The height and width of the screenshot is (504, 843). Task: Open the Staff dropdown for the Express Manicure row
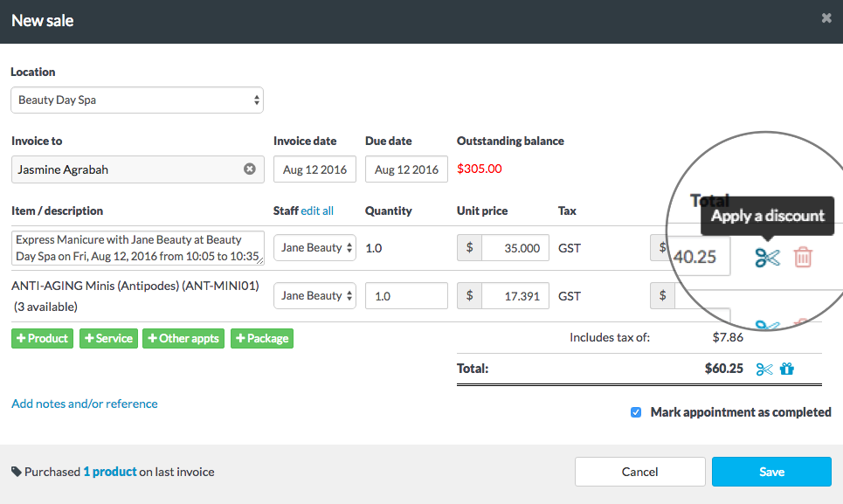click(314, 247)
